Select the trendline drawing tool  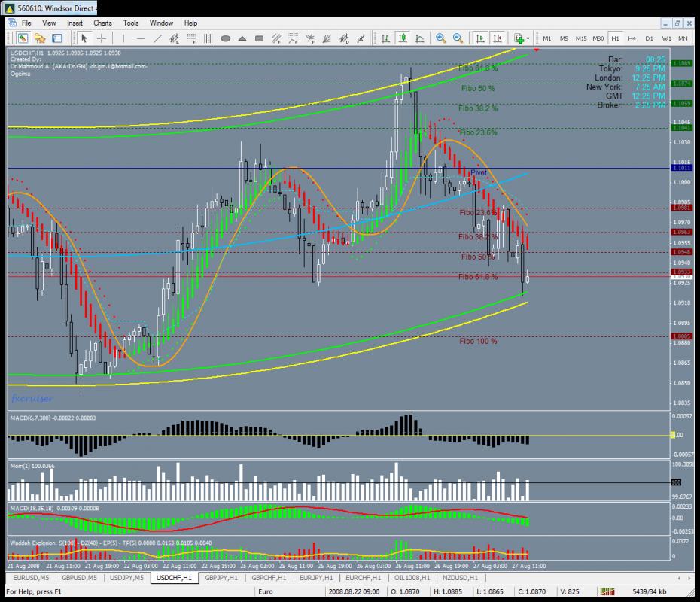click(x=157, y=38)
